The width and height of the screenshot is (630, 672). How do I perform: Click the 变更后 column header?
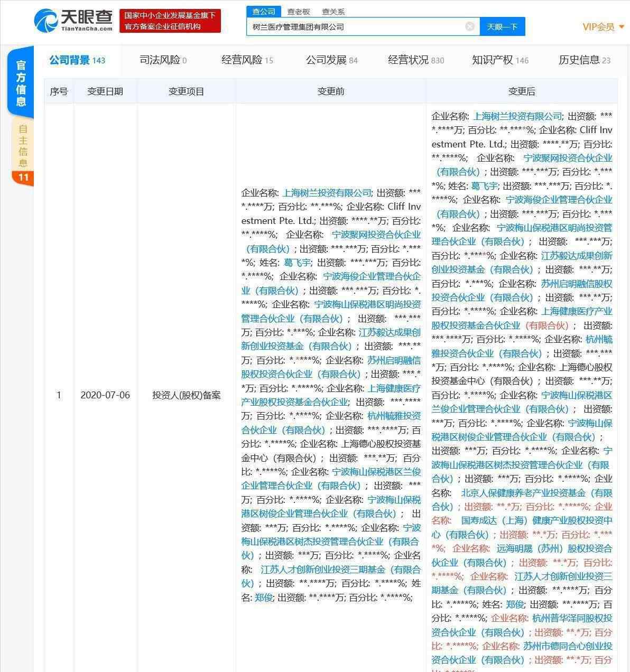tap(522, 91)
